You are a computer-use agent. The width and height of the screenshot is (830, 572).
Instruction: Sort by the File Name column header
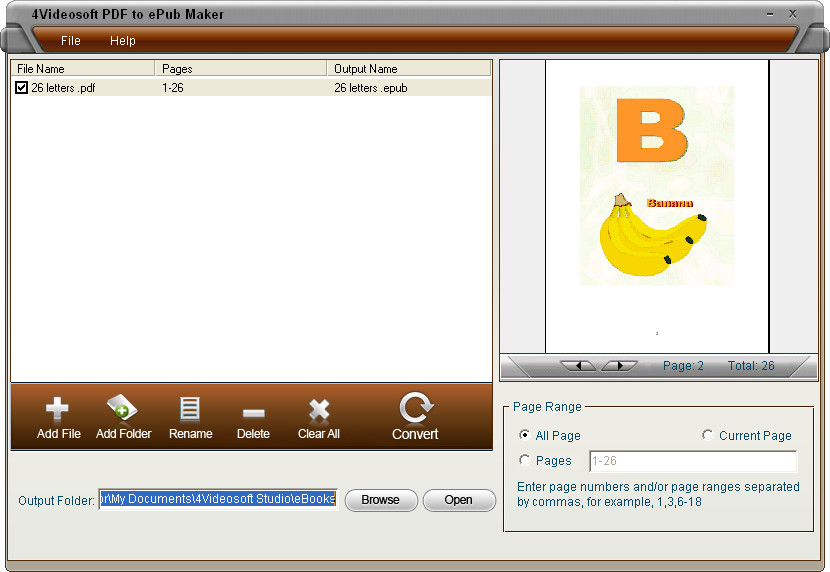point(82,69)
